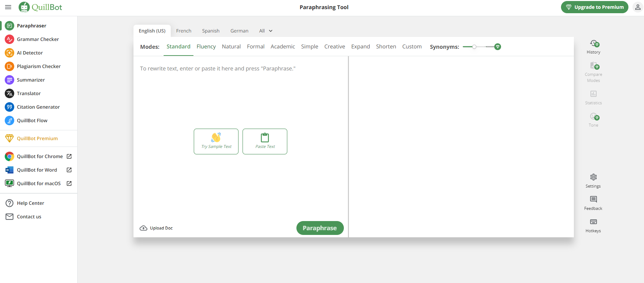Select the Natural mode

click(x=231, y=46)
